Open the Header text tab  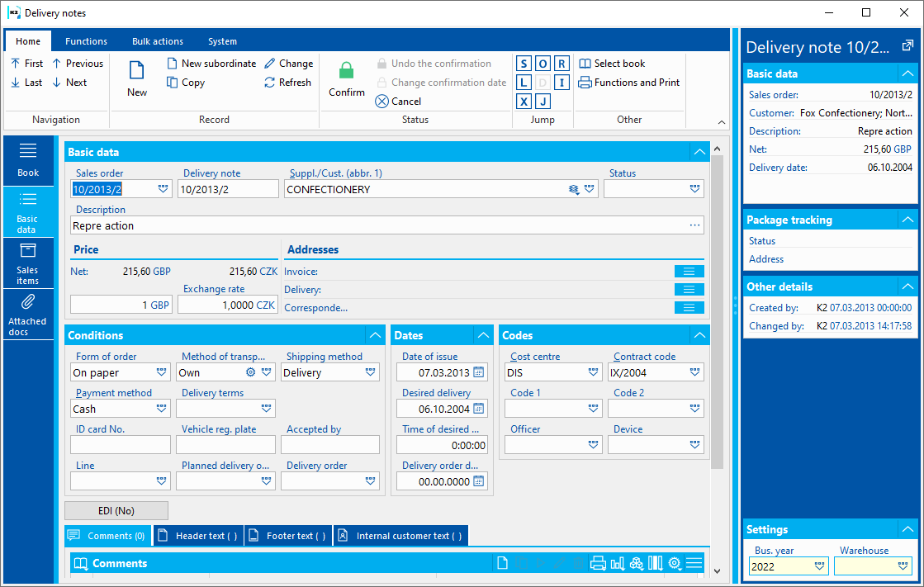coord(199,536)
